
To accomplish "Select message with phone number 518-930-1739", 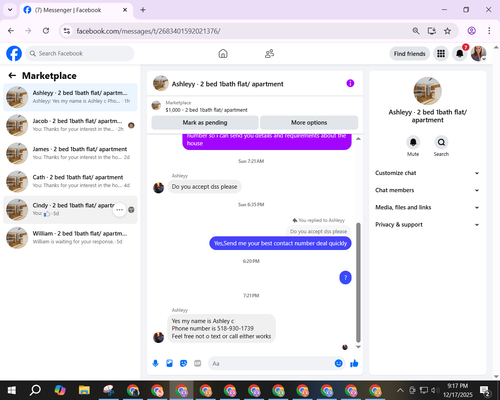I will (221, 329).
